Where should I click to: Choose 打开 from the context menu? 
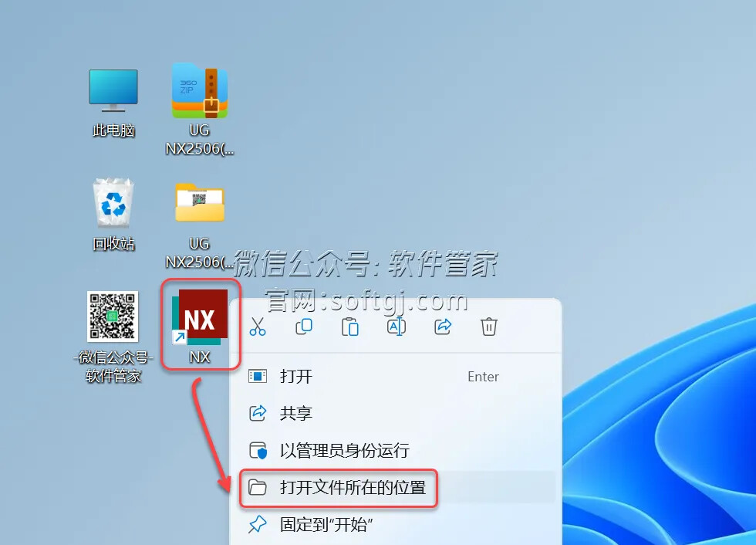tap(296, 377)
